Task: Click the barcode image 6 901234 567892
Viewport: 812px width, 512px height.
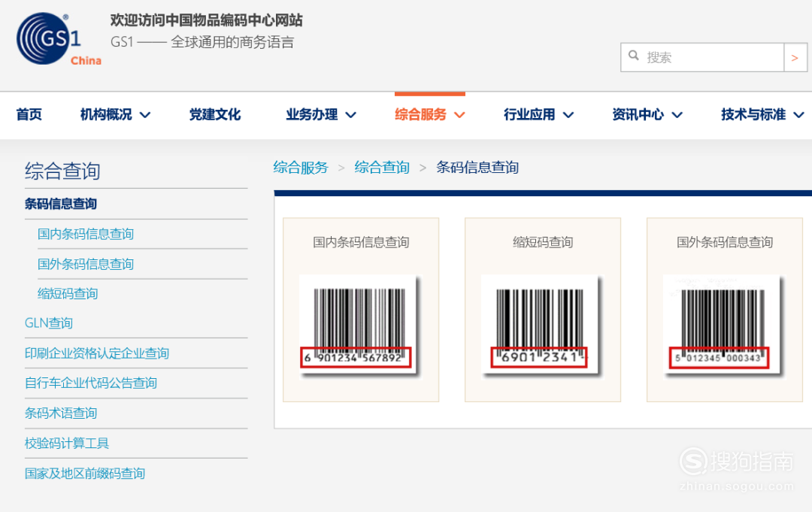Action: tap(359, 326)
